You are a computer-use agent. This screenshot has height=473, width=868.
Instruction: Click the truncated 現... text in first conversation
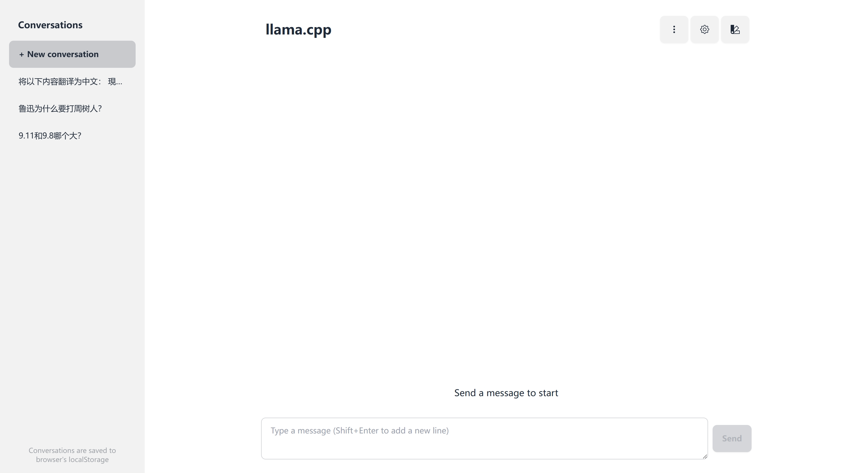115,82
